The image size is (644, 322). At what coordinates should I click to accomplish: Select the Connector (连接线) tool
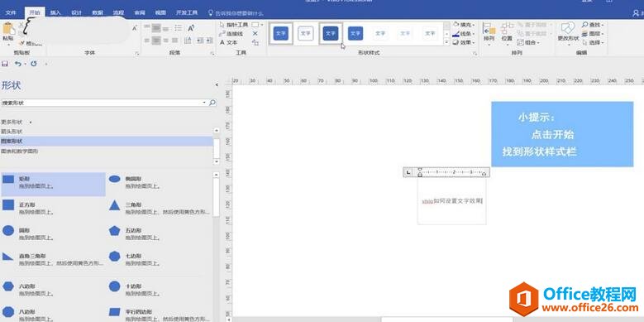click(x=231, y=34)
